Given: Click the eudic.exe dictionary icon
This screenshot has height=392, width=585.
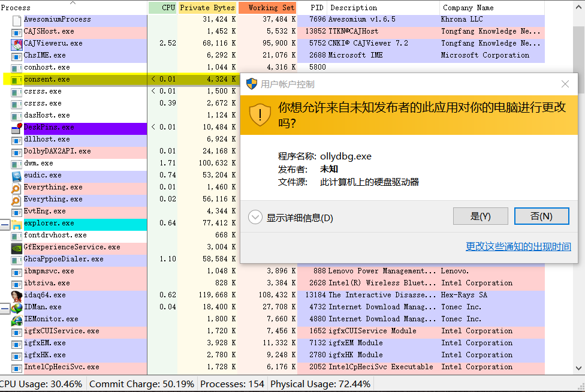Looking at the screenshot, I should (x=16, y=176).
